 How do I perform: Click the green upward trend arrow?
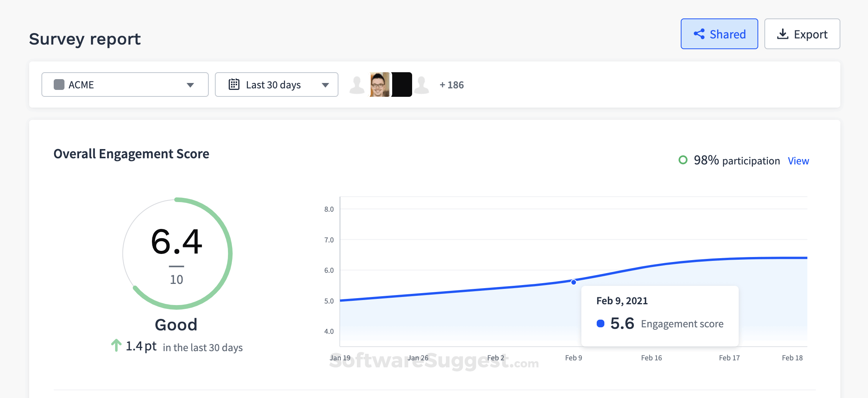pyautogui.click(x=116, y=345)
